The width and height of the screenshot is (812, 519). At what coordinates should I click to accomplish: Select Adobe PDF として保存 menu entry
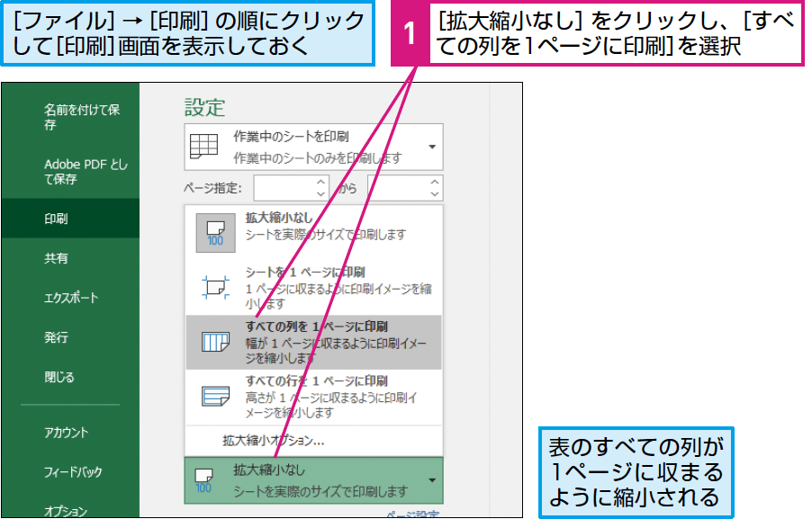click(86, 172)
